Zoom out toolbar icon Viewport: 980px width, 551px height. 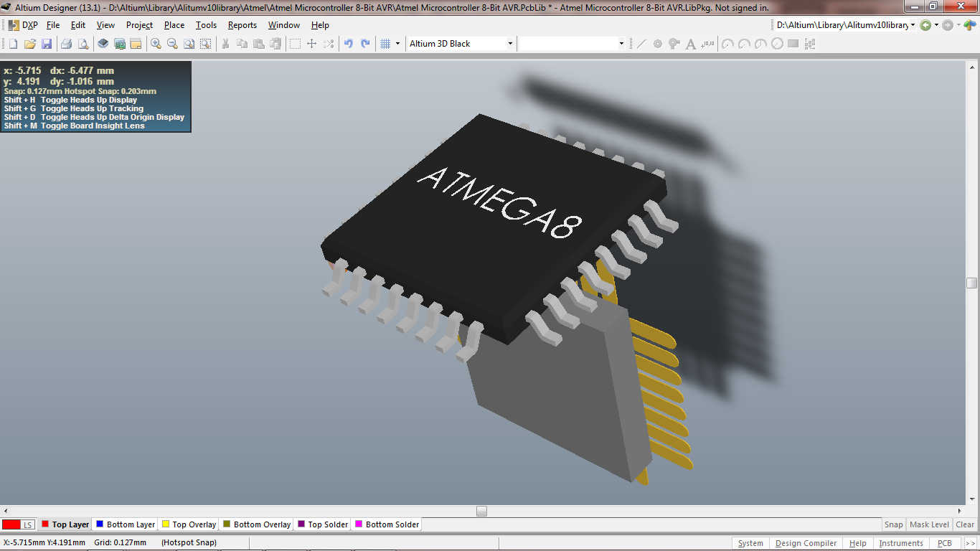pyautogui.click(x=172, y=44)
